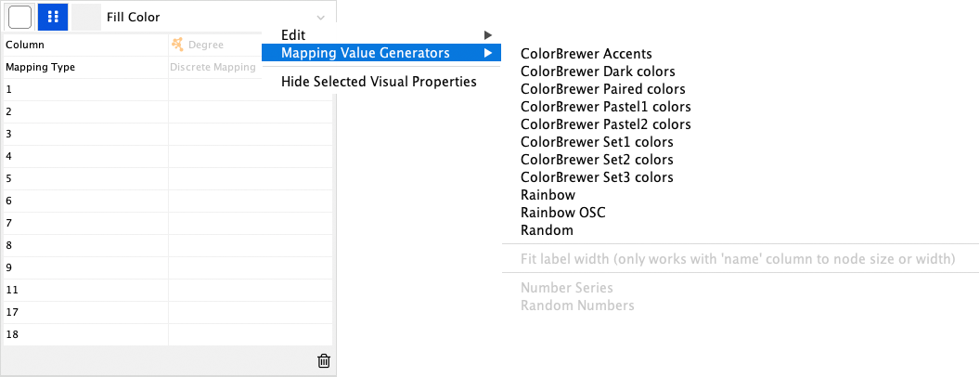The image size is (980, 377).
Task: Collapse the Fill Color property chevron
Action: (320, 18)
